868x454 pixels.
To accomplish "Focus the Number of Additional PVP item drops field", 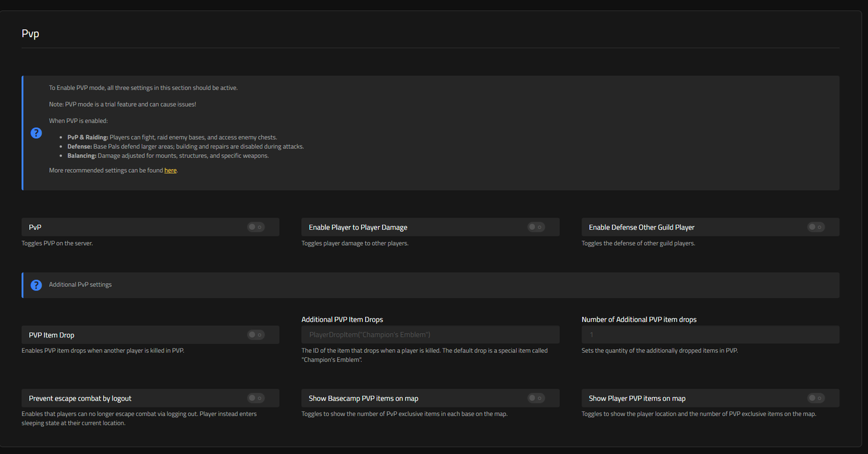I will 711,334.
